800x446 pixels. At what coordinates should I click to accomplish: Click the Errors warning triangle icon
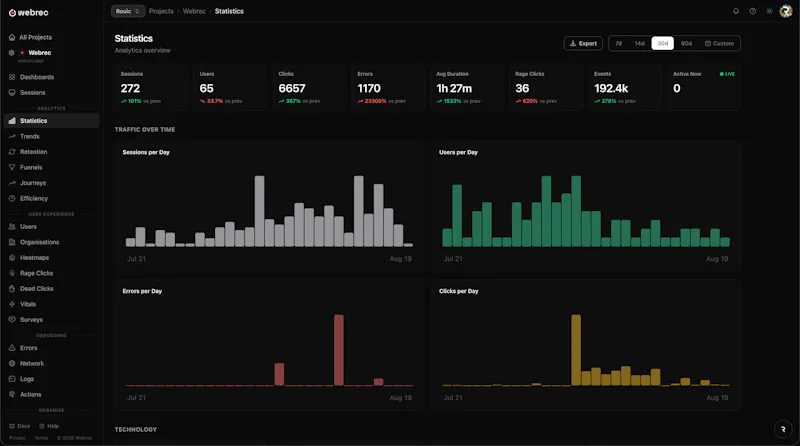[x=12, y=348]
